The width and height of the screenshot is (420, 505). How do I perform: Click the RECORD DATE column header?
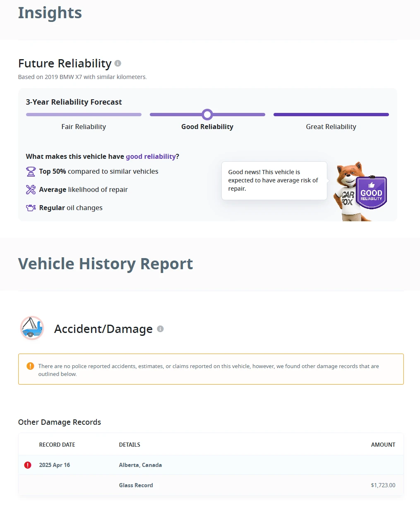tap(57, 445)
